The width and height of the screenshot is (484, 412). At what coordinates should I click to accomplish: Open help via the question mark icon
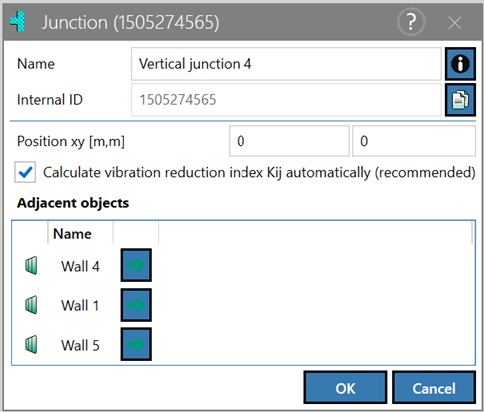click(x=411, y=22)
